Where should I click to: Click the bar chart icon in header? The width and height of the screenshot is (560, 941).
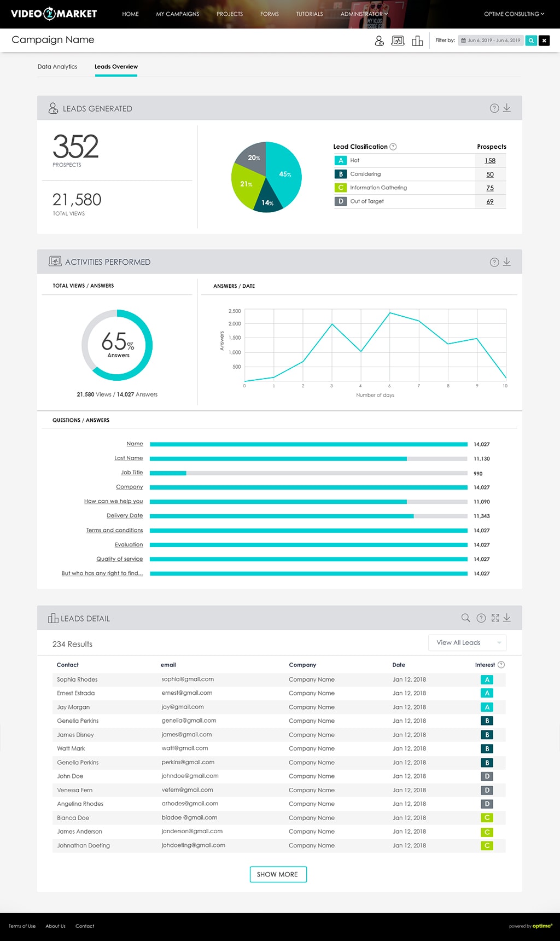coord(417,40)
